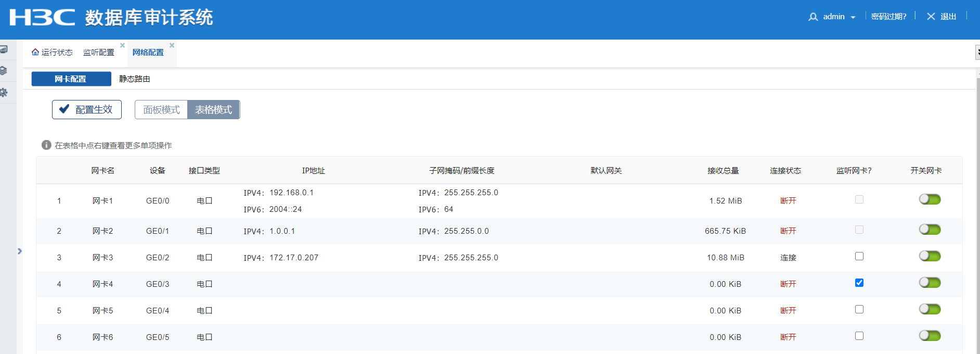Viewport: 980px width, 354px height.
Task: Click the GE0/3 device cell
Action: 158,284
